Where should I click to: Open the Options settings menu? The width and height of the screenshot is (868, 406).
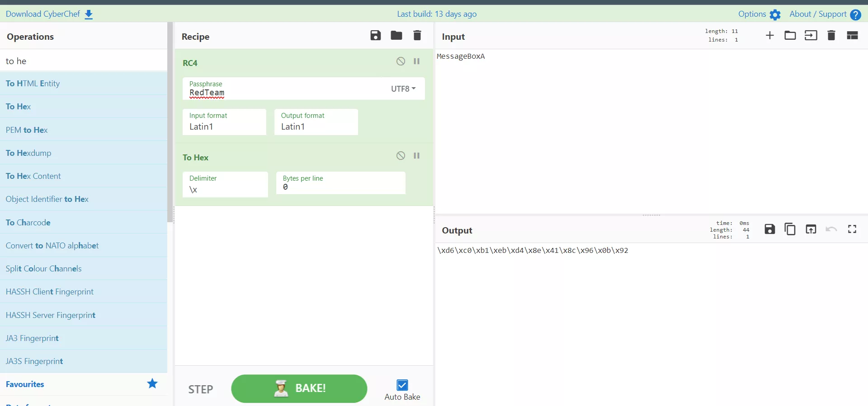tap(759, 14)
